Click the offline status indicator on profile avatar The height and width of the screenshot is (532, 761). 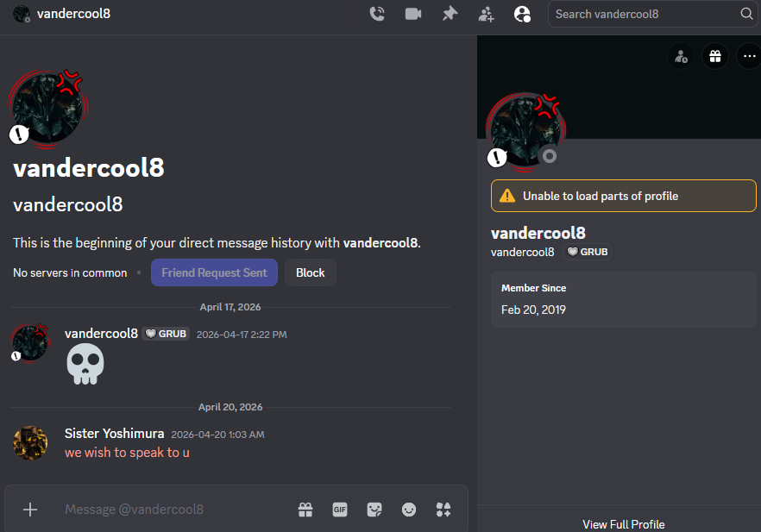(x=550, y=156)
